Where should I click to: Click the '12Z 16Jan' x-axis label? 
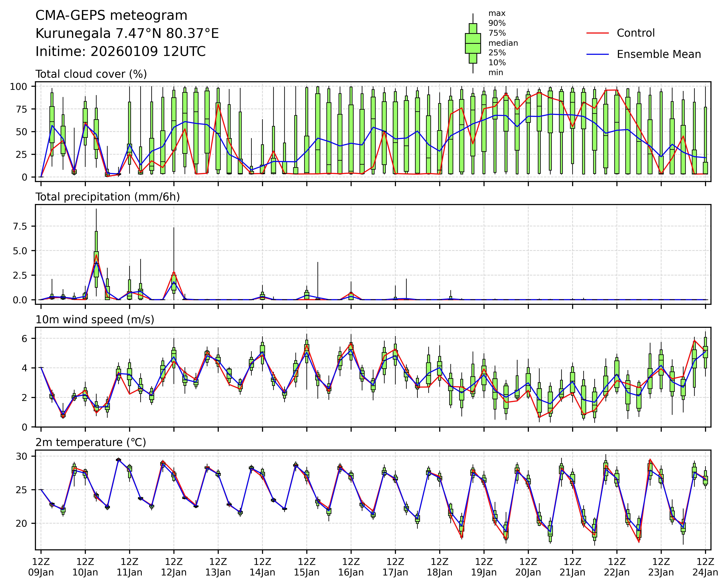coord(351,567)
